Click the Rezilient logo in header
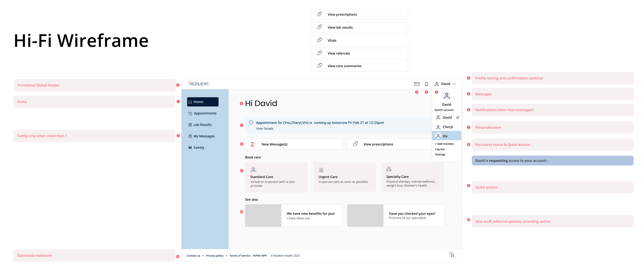 [x=199, y=84]
